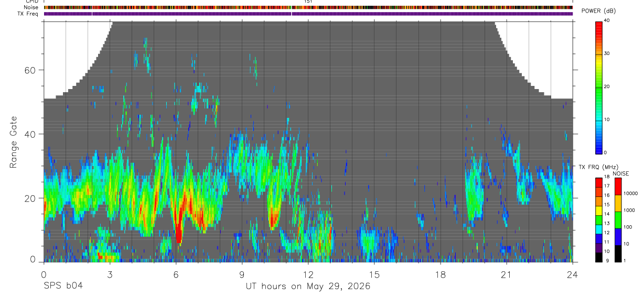Click the 6 tick on UT hours axis
The width and height of the screenshot is (644, 297).
(x=176, y=274)
